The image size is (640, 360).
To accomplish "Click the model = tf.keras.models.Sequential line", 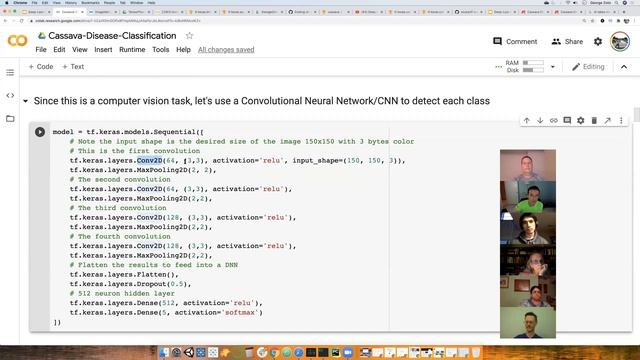I will click(x=128, y=132).
